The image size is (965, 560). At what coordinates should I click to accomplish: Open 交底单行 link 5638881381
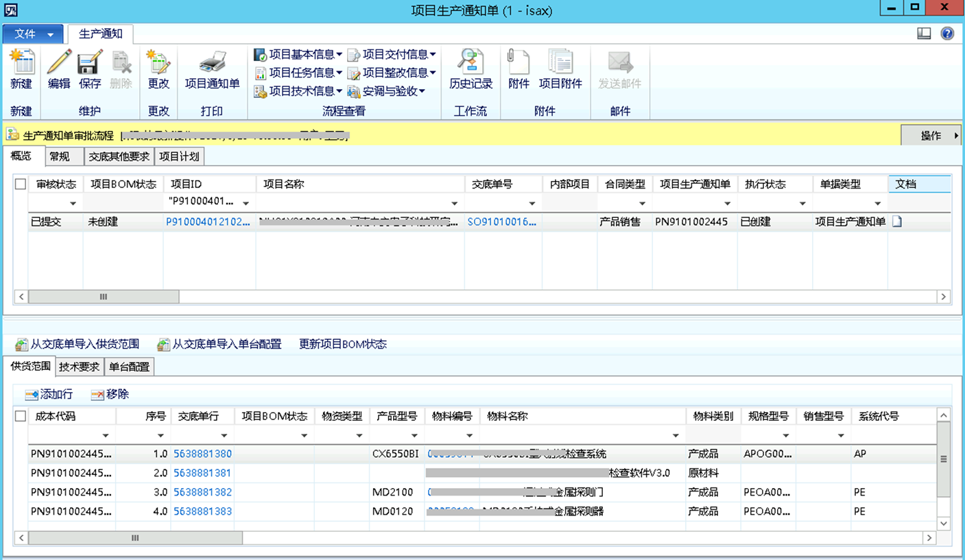coord(202,473)
